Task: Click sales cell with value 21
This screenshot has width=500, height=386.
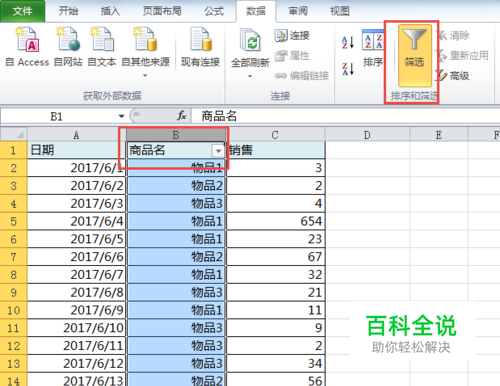Action: click(x=275, y=292)
